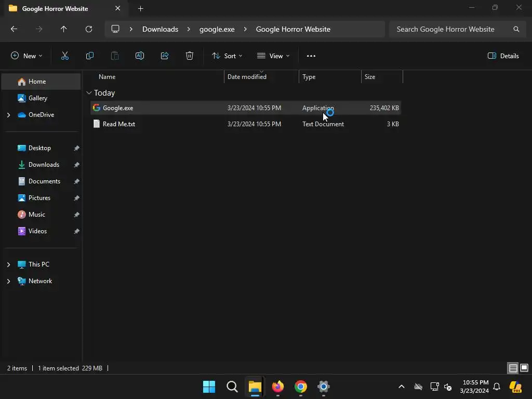Click the search magnifier in search box
This screenshot has height=399, width=532.
(x=516, y=29)
